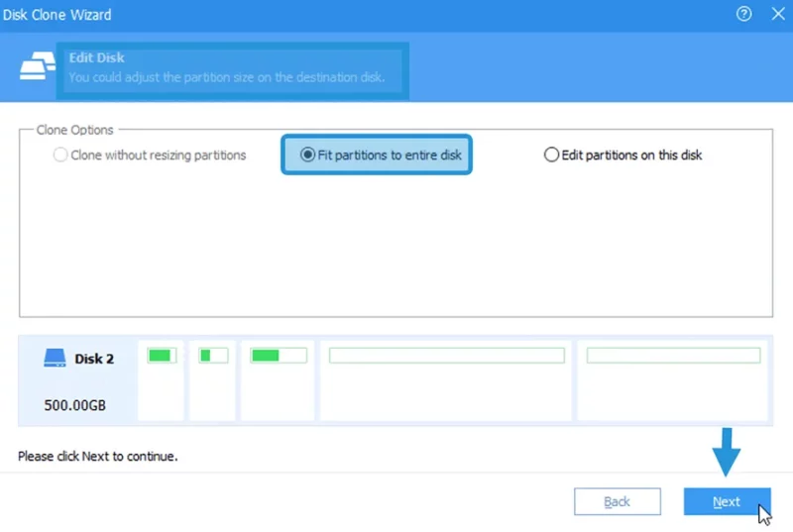Select the second small partition block
The width and height of the screenshot is (793, 532).
(212, 379)
